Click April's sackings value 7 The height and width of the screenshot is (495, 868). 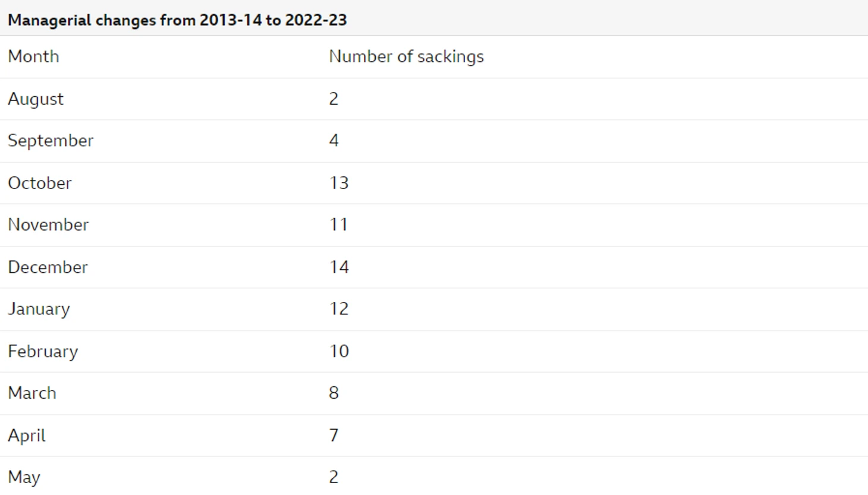(x=334, y=436)
